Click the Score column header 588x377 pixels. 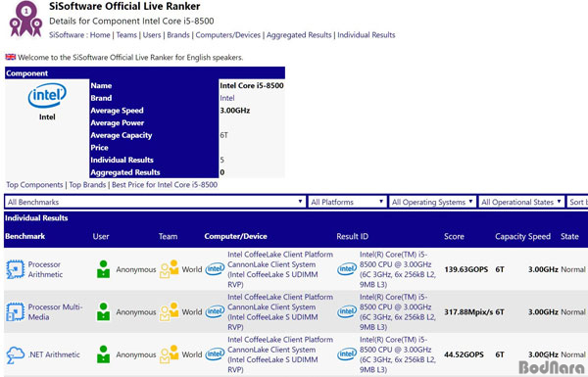(x=454, y=236)
